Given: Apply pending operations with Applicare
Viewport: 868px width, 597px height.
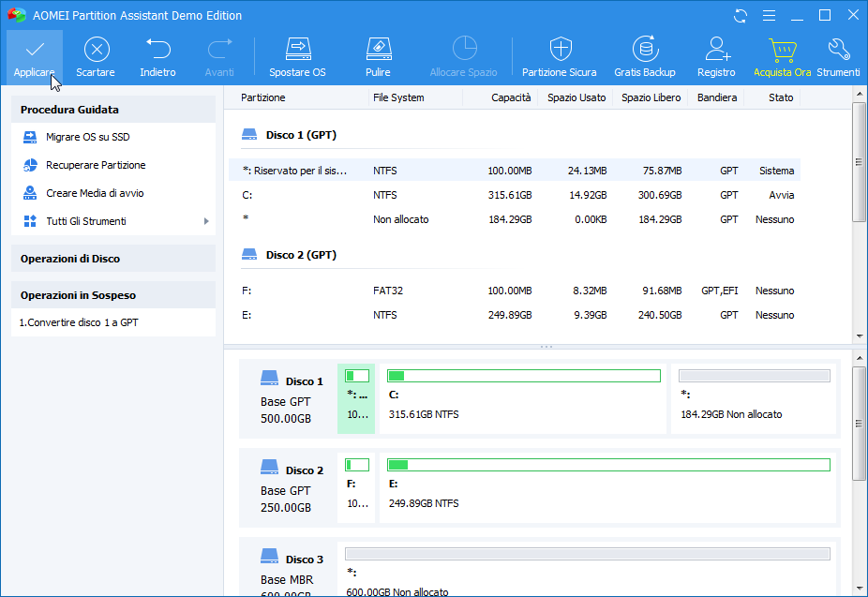Looking at the screenshot, I should pyautogui.click(x=34, y=53).
